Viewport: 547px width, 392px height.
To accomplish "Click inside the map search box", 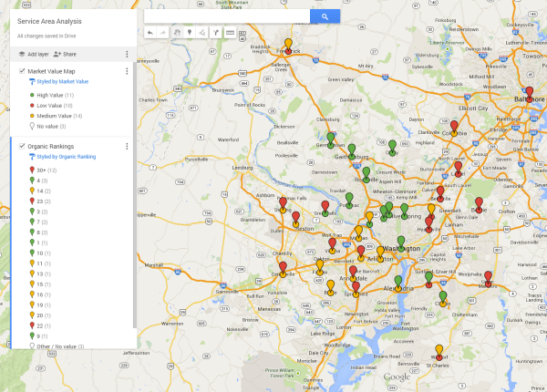I will tap(227, 16).
